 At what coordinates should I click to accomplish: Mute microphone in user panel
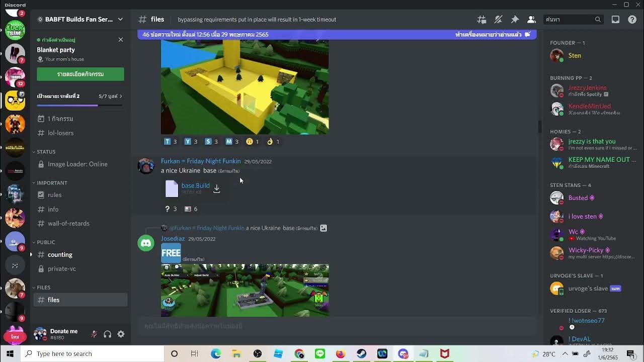pyautogui.click(x=94, y=334)
